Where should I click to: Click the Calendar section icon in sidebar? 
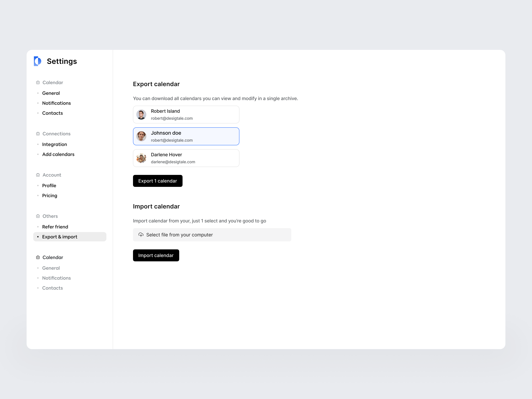38,82
